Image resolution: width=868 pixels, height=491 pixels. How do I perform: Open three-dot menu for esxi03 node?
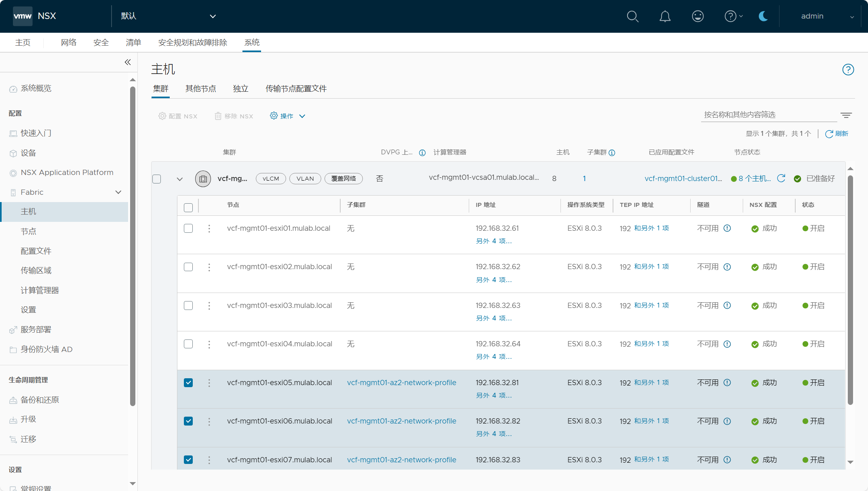[209, 306]
